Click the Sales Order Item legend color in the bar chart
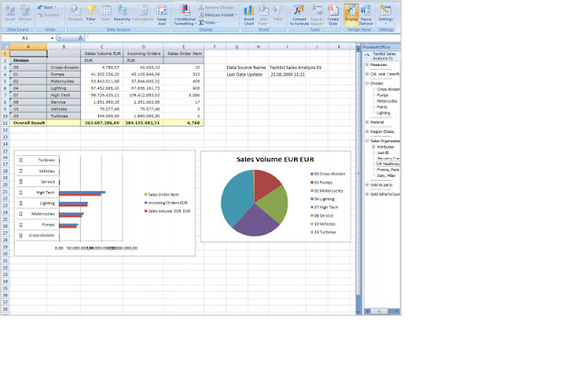The width and height of the screenshot is (588, 379). click(145, 195)
